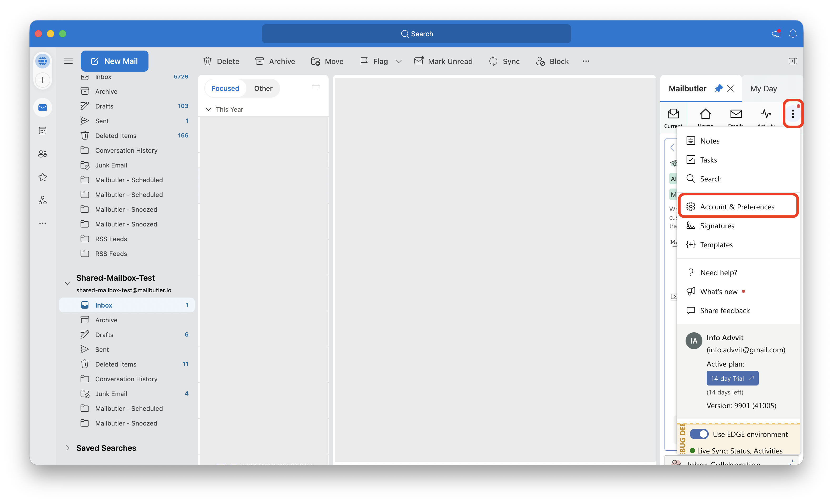
Task: Add an account with the plus icon
Action: 43,80
